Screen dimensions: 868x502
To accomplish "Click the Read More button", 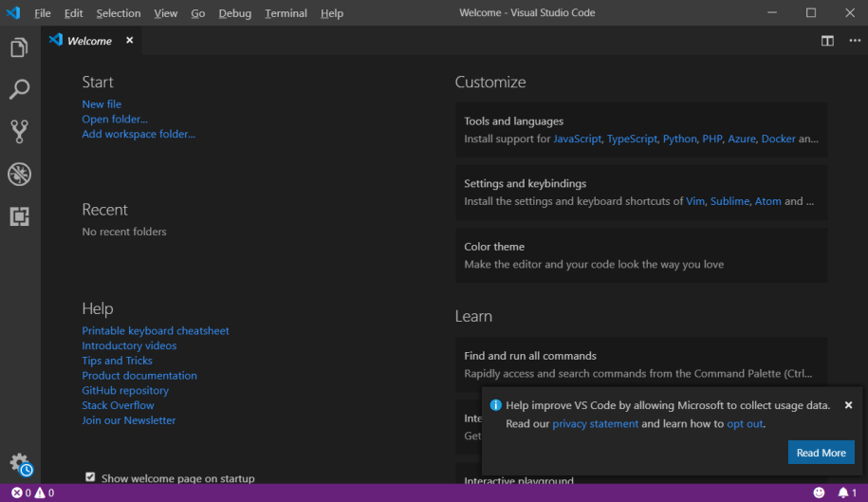I will [821, 453].
